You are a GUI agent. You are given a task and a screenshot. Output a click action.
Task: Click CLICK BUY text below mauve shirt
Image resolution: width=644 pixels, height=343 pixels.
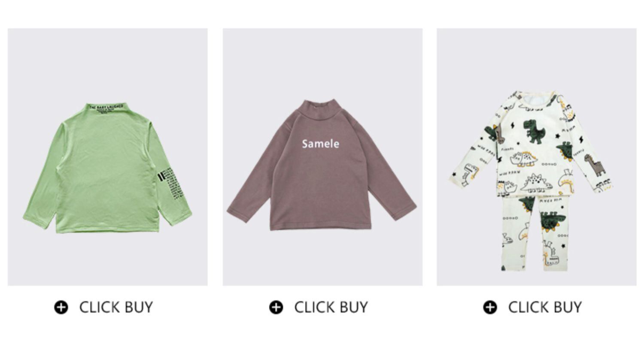point(331,307)
